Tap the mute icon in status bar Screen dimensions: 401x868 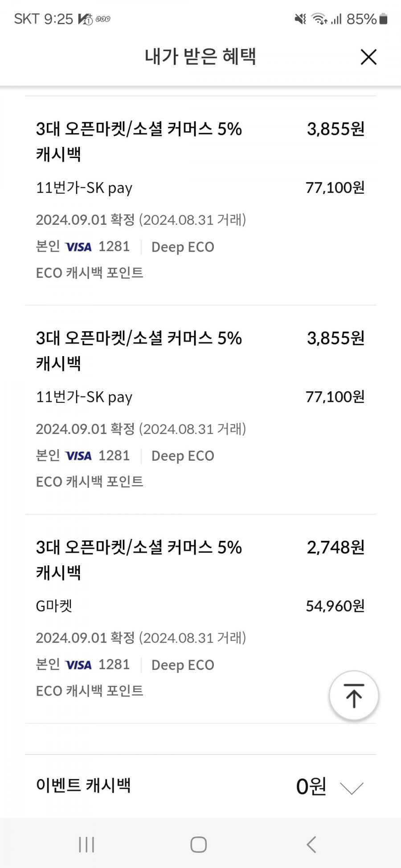point(300,19)
